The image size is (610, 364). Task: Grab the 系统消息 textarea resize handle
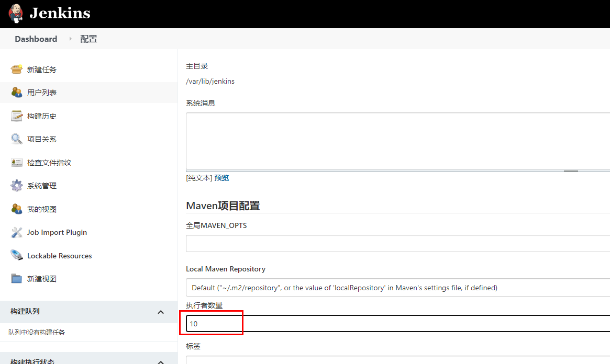tap(571, 170)
